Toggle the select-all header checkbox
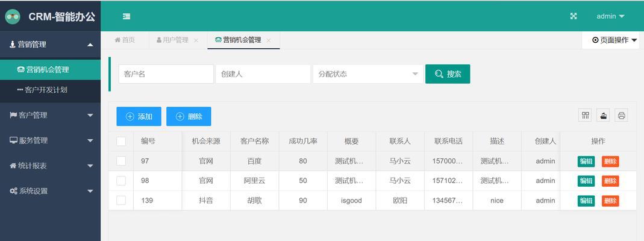The height and width of the screenshot is (241, 644). 121,141
